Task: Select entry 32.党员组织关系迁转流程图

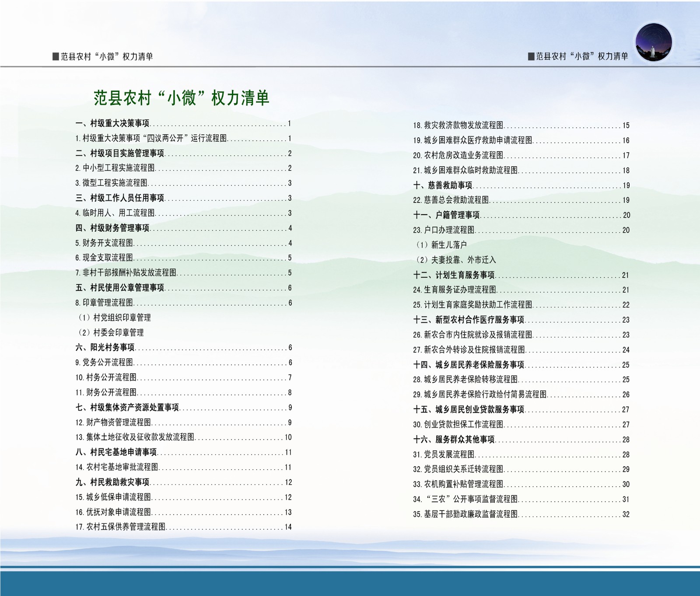Action: pos(521,469)
